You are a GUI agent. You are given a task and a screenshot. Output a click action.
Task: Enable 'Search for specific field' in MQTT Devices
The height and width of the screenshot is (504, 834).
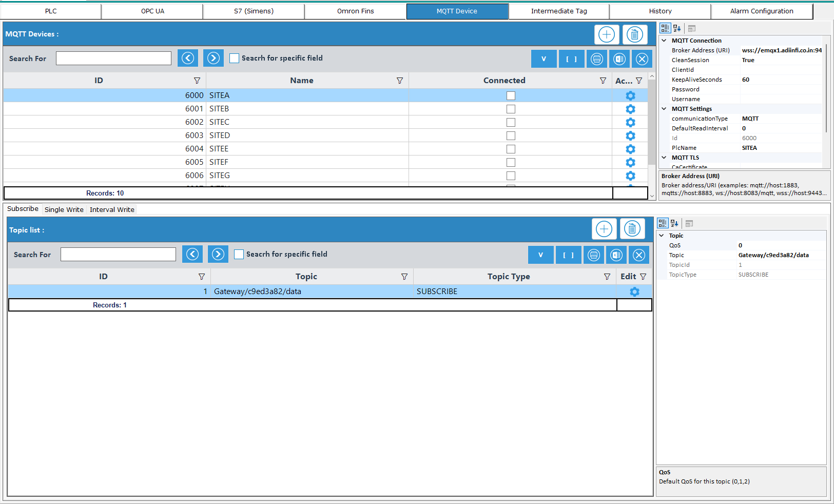pyautogui.click(x=235, y=59)
